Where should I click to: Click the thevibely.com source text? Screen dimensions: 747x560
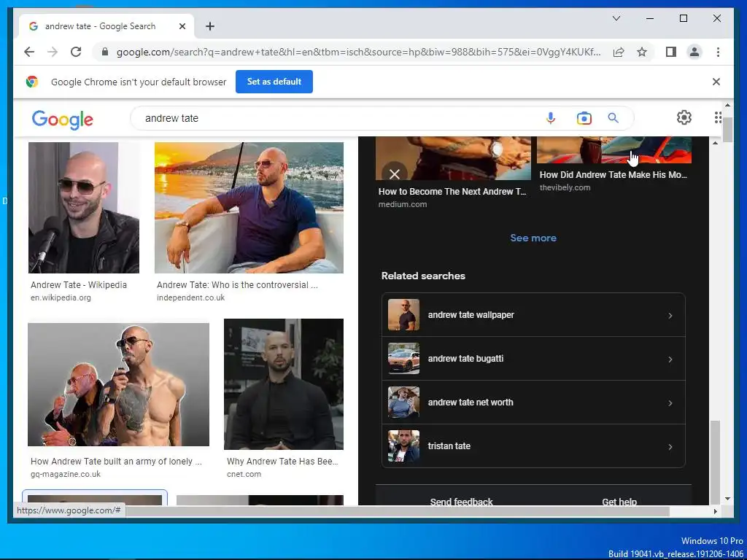pyautogui.click(x=565, y=187)
